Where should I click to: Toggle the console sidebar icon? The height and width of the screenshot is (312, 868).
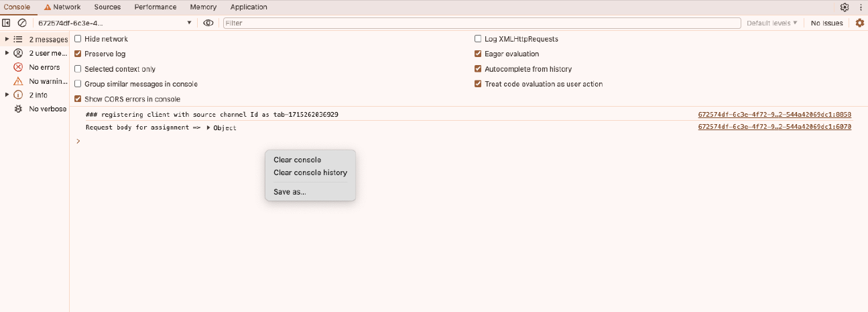(6, 23)
